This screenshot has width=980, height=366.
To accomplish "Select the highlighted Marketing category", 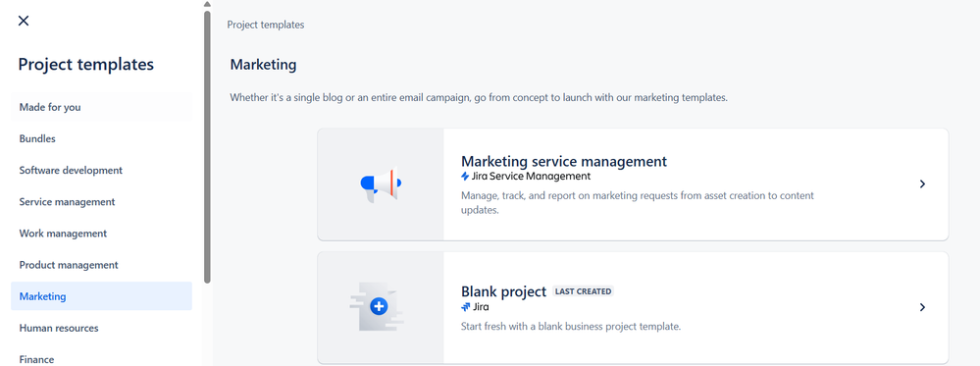I will (x=101, y=296).
